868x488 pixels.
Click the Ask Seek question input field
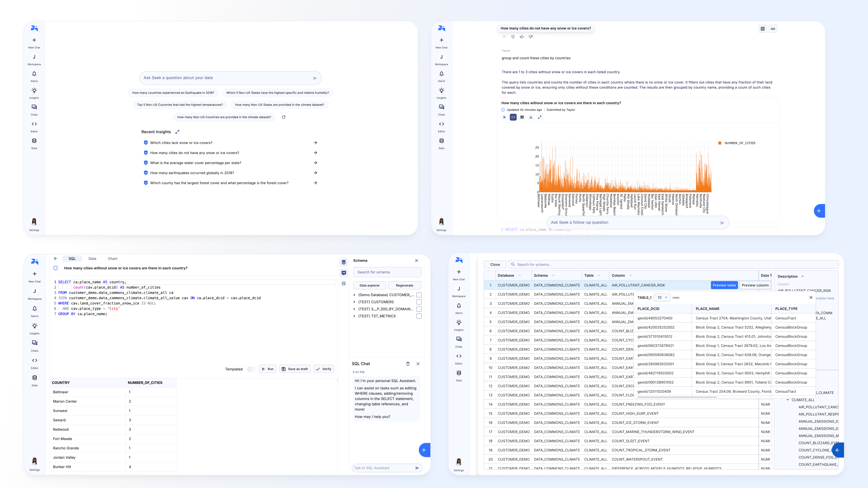226,78
